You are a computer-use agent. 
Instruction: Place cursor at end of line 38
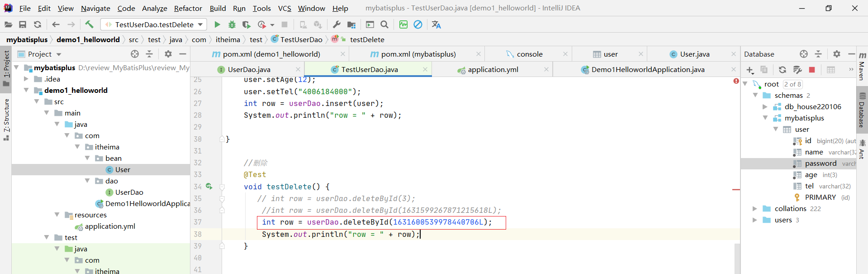(x=421, y=234)
